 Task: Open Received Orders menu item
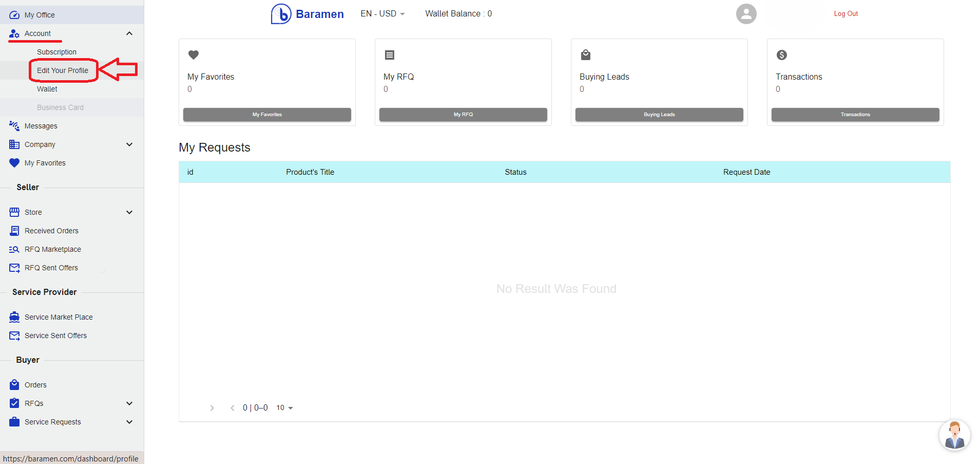[x=51, y=231]
